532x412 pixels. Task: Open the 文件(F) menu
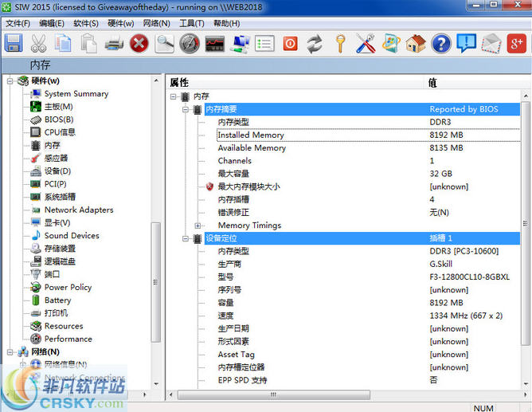click(18, 23)
